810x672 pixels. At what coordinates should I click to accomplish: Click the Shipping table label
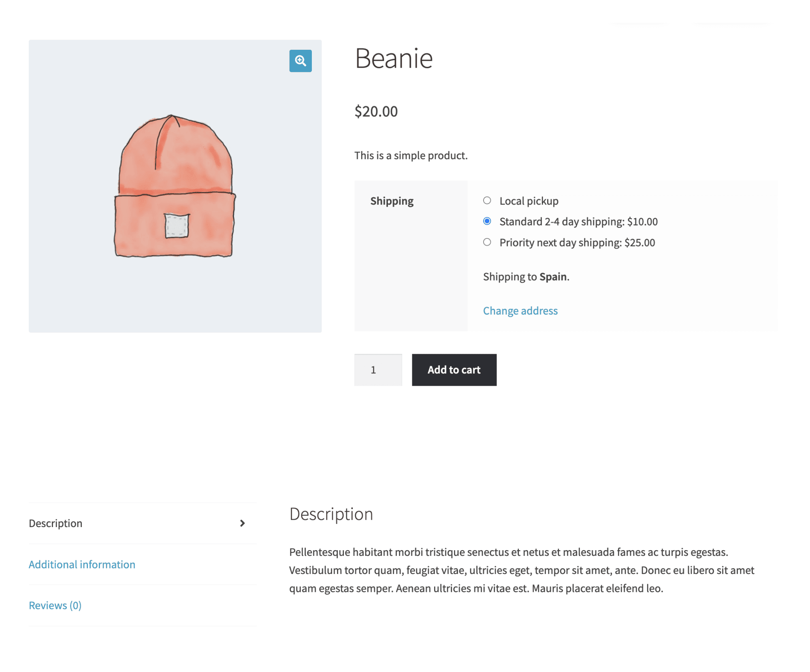392,200
